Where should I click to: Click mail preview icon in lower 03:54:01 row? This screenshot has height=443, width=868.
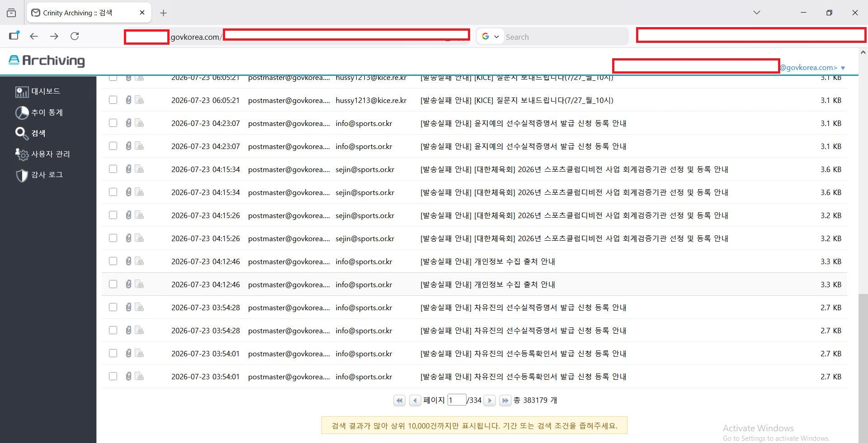(139, 376)
